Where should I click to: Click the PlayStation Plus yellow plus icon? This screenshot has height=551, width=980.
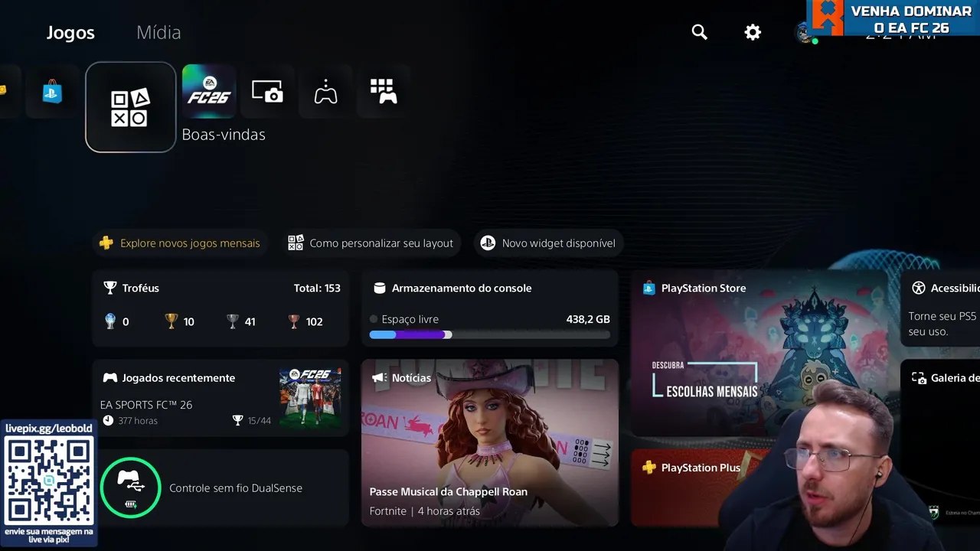[649, 468]
